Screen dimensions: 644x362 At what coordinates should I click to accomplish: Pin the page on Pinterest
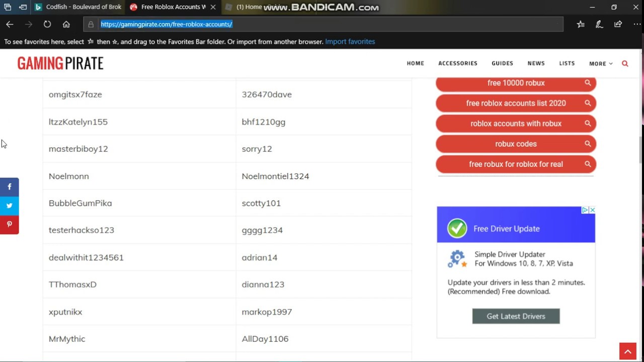click(9, 224)
